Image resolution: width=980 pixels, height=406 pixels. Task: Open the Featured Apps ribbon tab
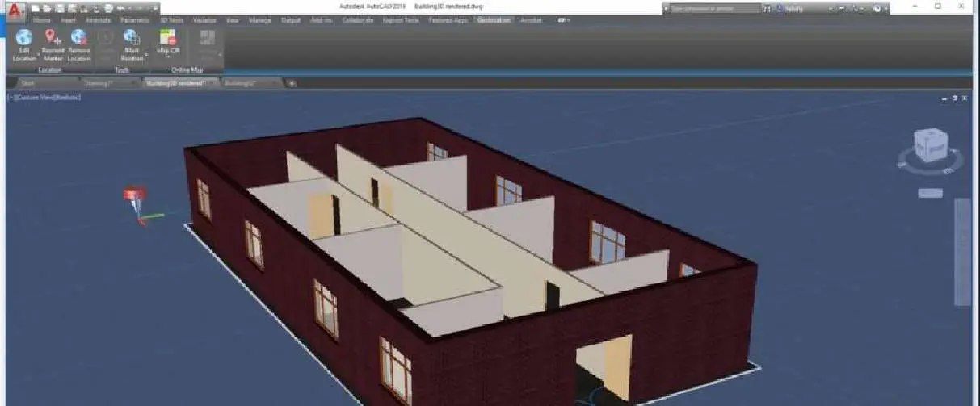(x=448, y=19)
